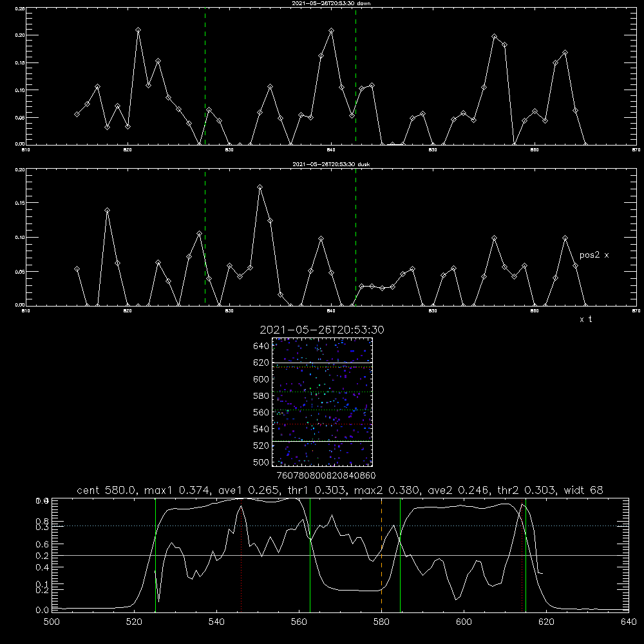This screenshot has height=644, width=644.
Task: Click the 'x t' label below the dusk plot
Action: pos(585,319)
